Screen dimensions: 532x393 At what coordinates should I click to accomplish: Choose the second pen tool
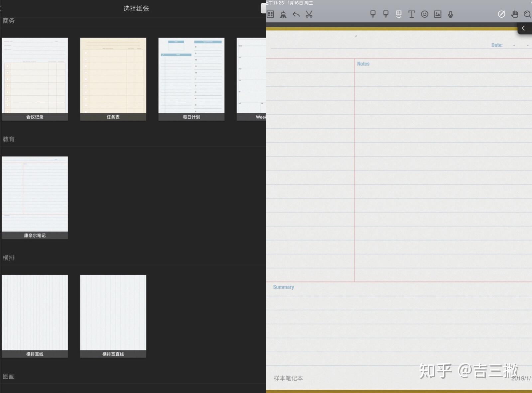pos(386,14)
